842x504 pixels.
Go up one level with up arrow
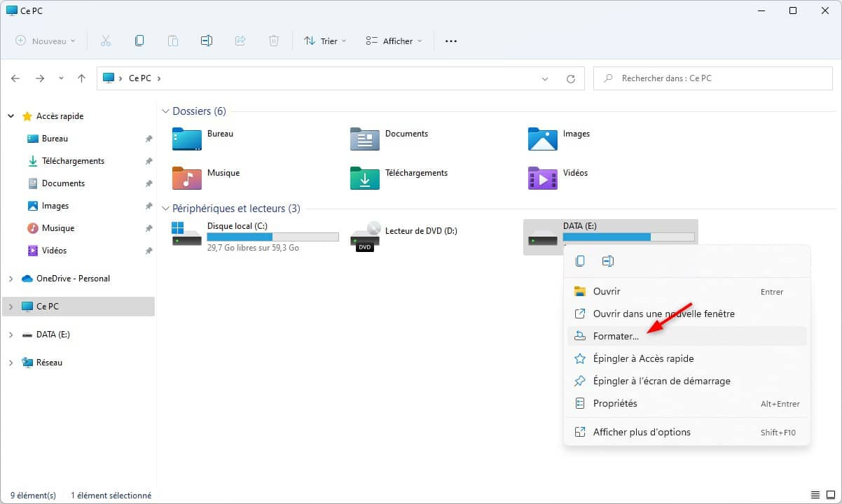tap(81, 78)
